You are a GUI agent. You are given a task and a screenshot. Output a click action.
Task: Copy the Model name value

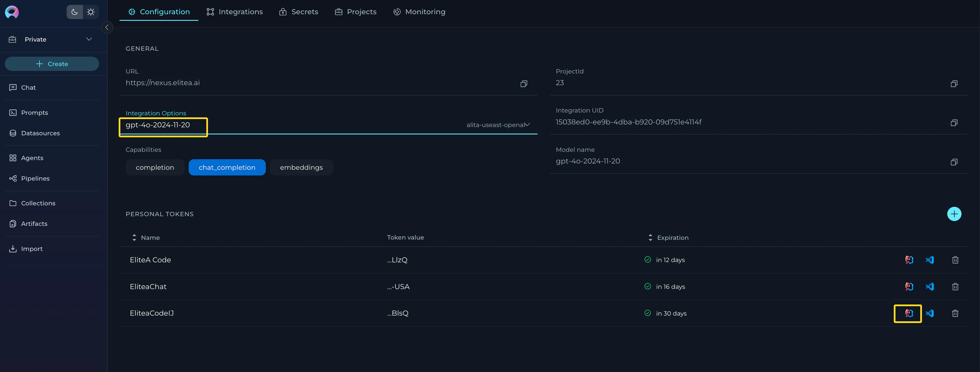point(954,162)
